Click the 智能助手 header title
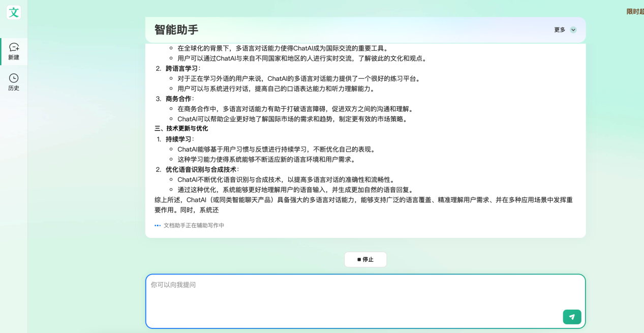 176,30
